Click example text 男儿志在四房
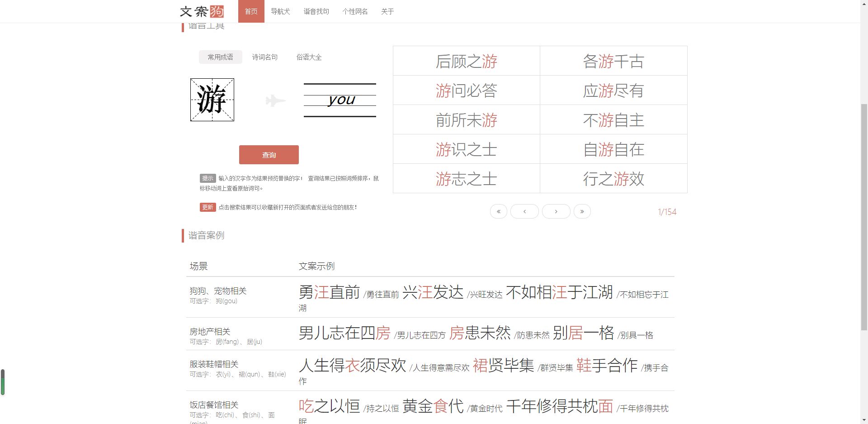The width and height of the screenshot is (868, 424). click(344, 333)
